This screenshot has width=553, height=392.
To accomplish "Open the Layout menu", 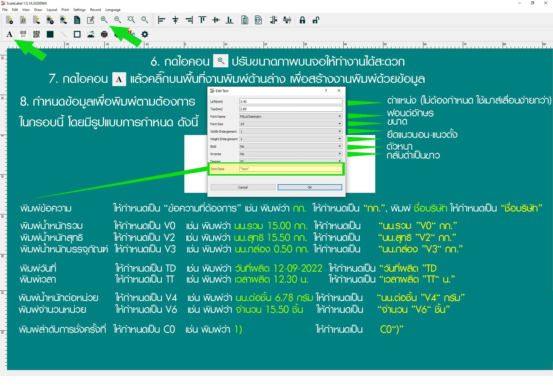I will pyautogui.click(x=52, y=10).
